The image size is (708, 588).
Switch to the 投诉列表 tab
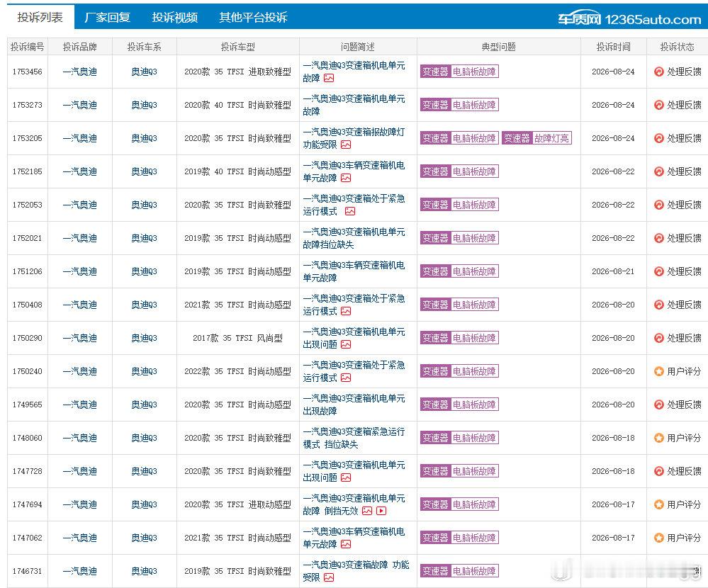point(40,18)
